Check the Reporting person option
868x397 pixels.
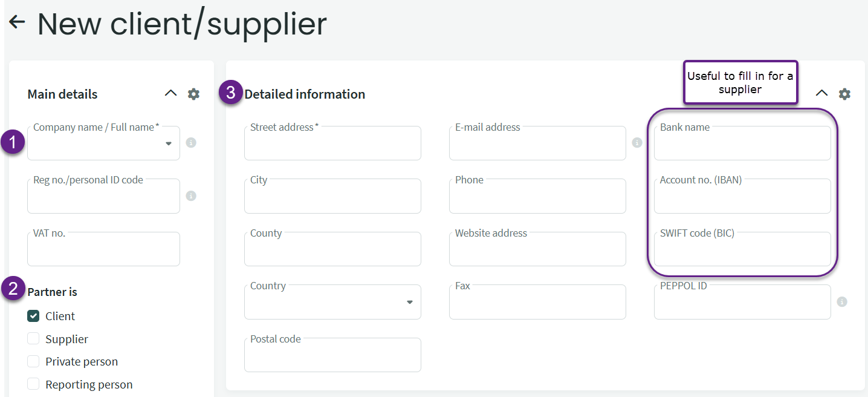pyautogui.click(x=33, y=384)
